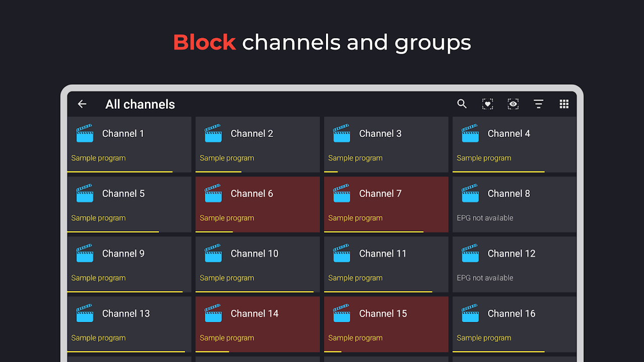Open the search magnifier icon
This screenshot has width=644, height=362.
click(462, 104)
